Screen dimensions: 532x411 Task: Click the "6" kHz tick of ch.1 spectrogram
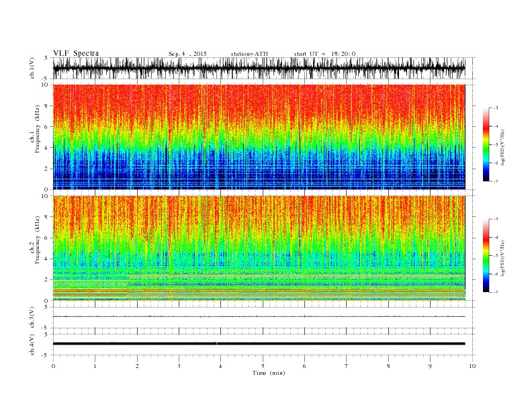point(46,127)
